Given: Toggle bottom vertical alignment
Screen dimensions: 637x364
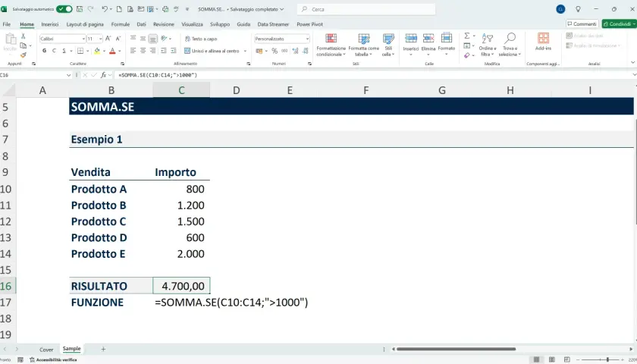Looking at the screenshot, I should point(152,39).
